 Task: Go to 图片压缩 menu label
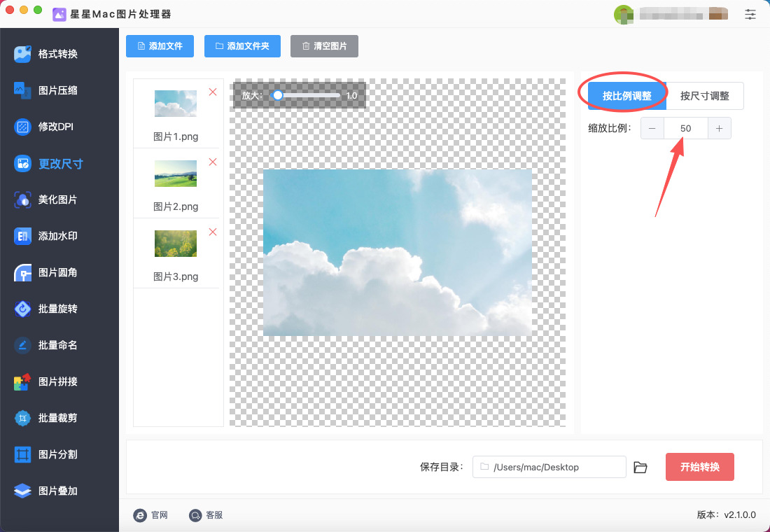pos(58,90)
